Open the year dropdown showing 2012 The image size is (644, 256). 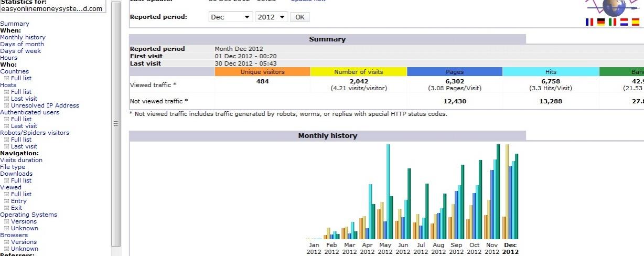coord(272,17)
